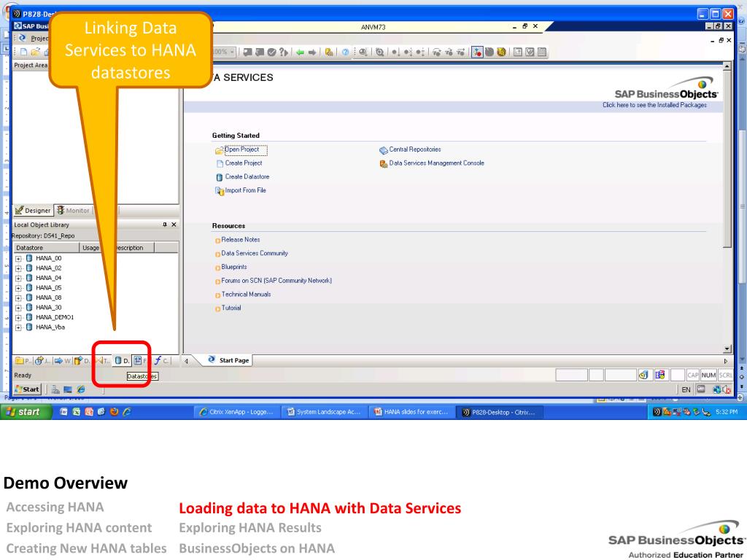Image resolution: width=747 pixels, height=560 pixels.
Task: Click the Open Project link
Action: pyautogui.click(x=242, y=149)
